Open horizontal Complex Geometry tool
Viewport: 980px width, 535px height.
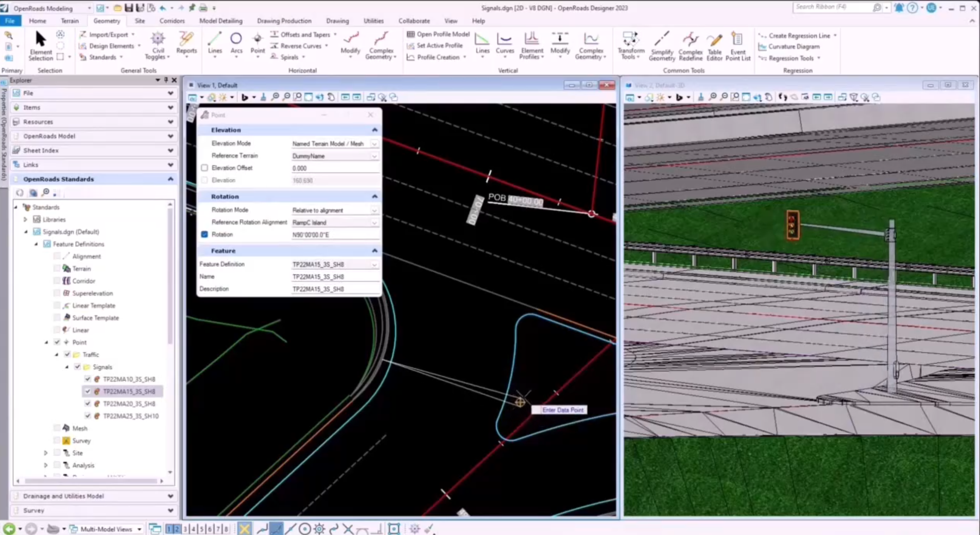[x=381, y=46]
